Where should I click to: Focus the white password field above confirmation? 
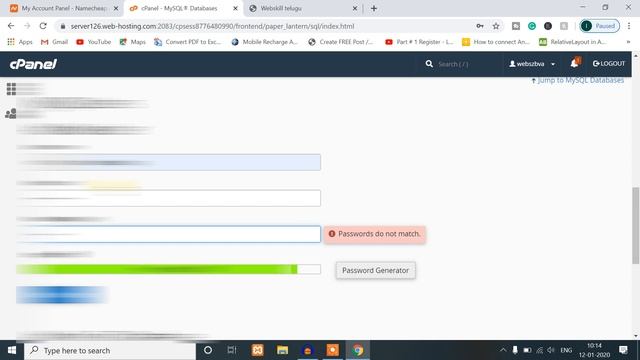pyautogui.click(x=168, y=198)
